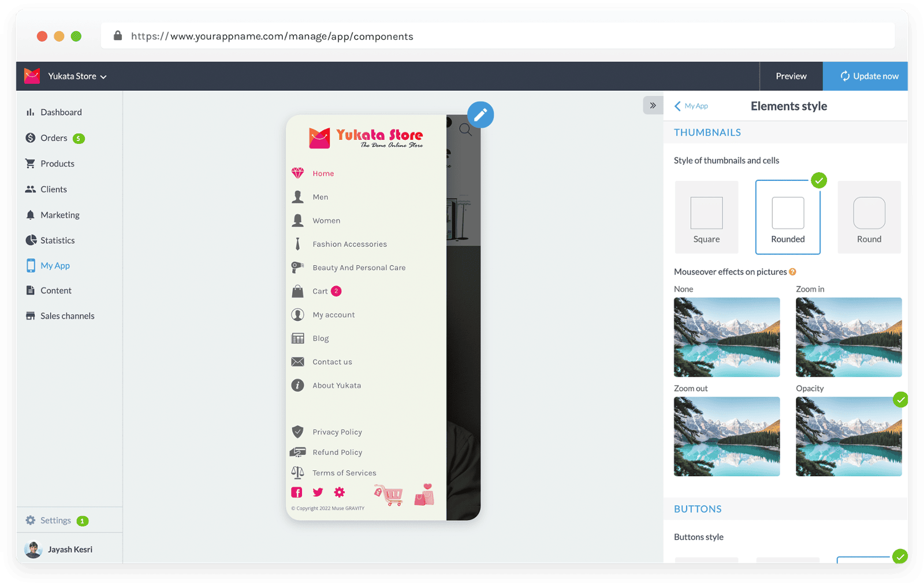Go back using the My App breadcrumb arrow
The image size is (924, 586).
tap(677, 106)
